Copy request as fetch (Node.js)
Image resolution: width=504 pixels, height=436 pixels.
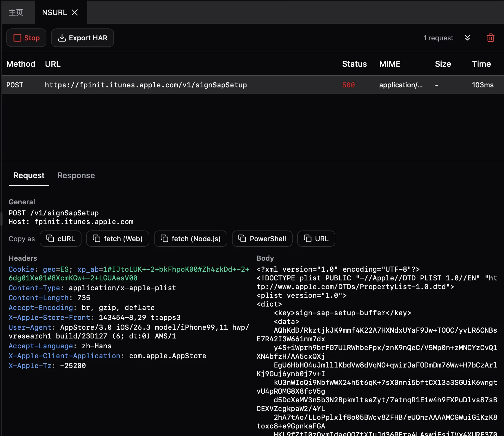pos(191,239)
